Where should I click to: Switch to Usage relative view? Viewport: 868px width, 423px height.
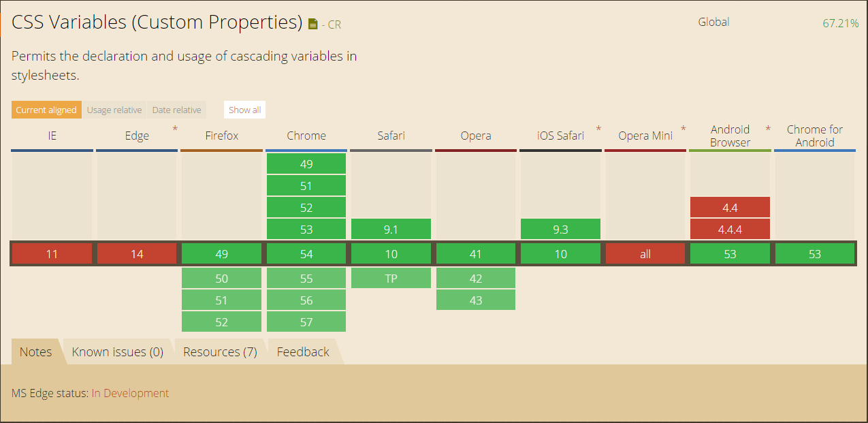pyautogui.click(x=114, y=110)
